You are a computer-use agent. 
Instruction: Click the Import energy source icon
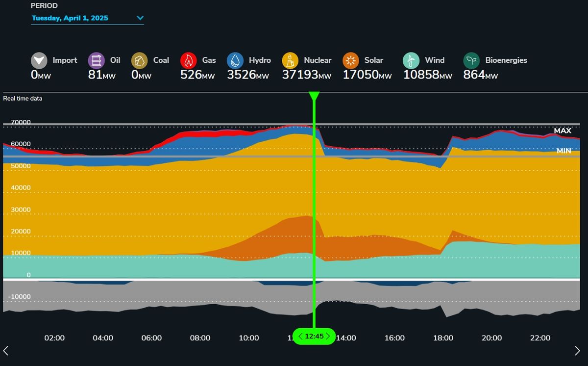pos(39,61)
